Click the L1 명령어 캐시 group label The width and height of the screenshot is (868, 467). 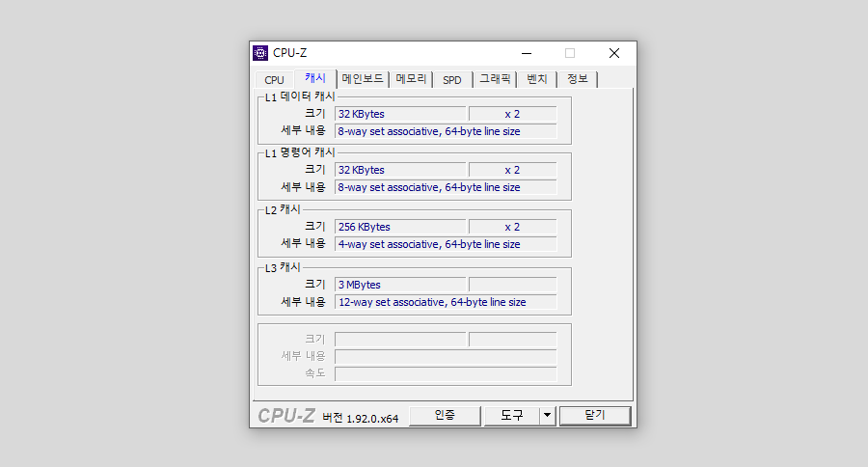click(300, 152)
